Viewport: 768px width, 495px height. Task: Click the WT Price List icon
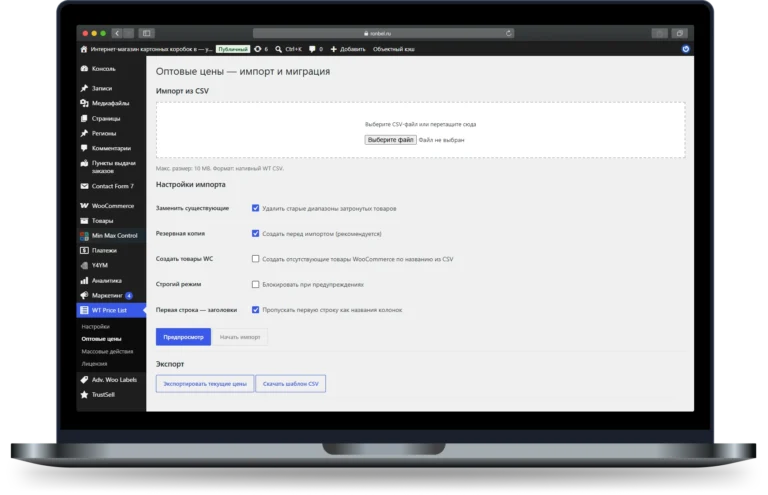84,310
